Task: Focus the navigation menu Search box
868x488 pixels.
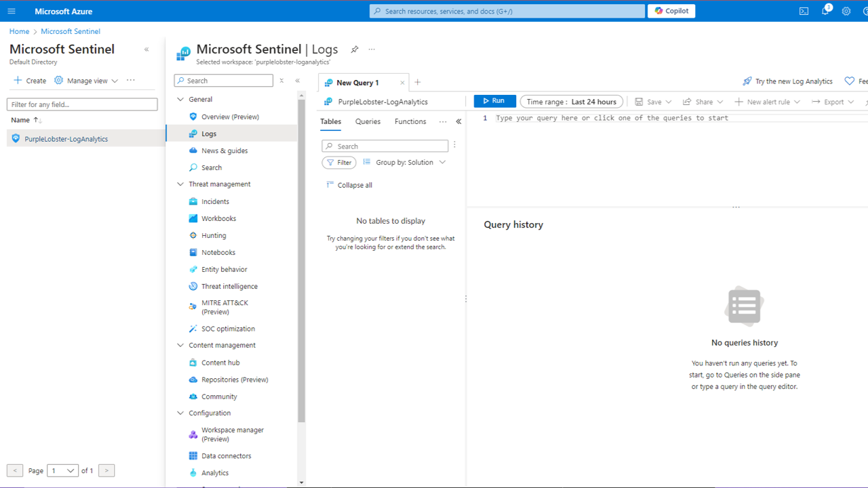Action: point(224,81)
